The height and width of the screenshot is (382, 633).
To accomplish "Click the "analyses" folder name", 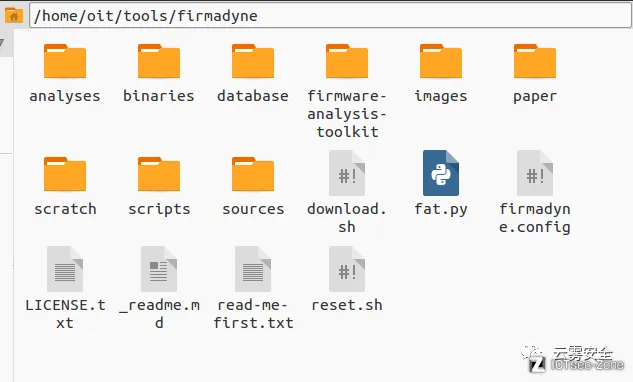I will pyautogui.click(x=65, y=96).
